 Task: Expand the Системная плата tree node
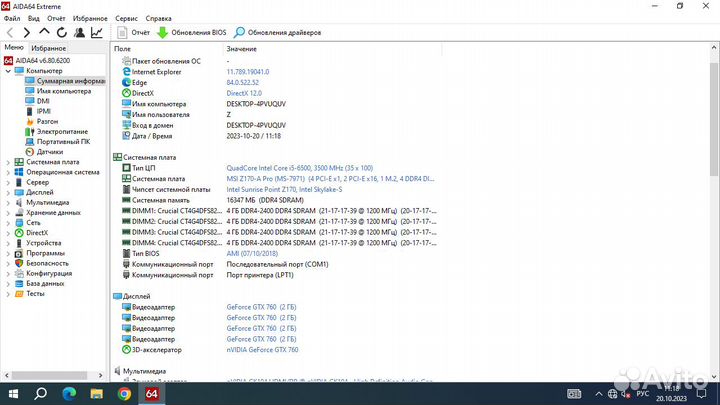click(x=8, y=162)
